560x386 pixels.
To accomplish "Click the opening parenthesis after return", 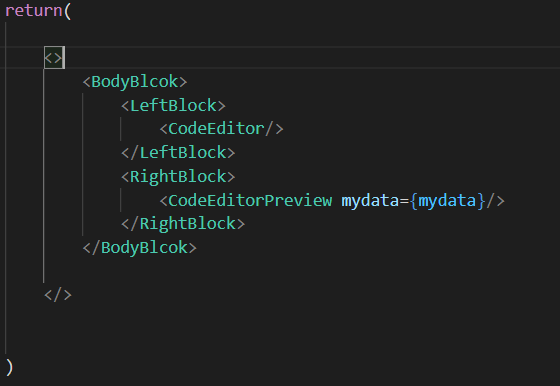I will point(68,11).
